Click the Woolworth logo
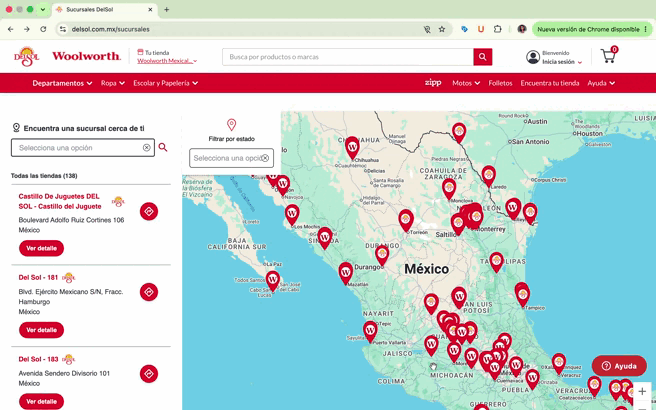This screenshot has width=656, height=410. pyautogui.click(x=86, y=56)
